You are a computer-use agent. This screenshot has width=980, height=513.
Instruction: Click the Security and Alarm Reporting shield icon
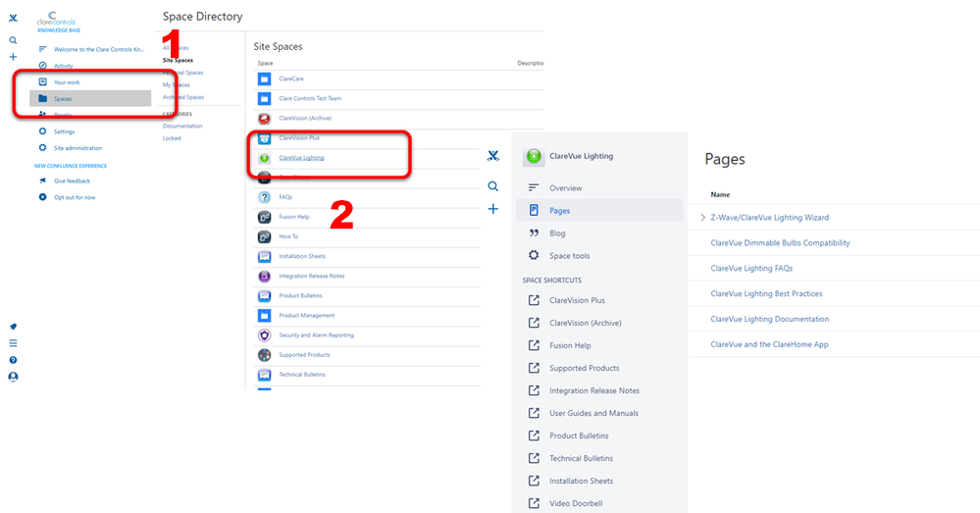(x=265, y=334)
